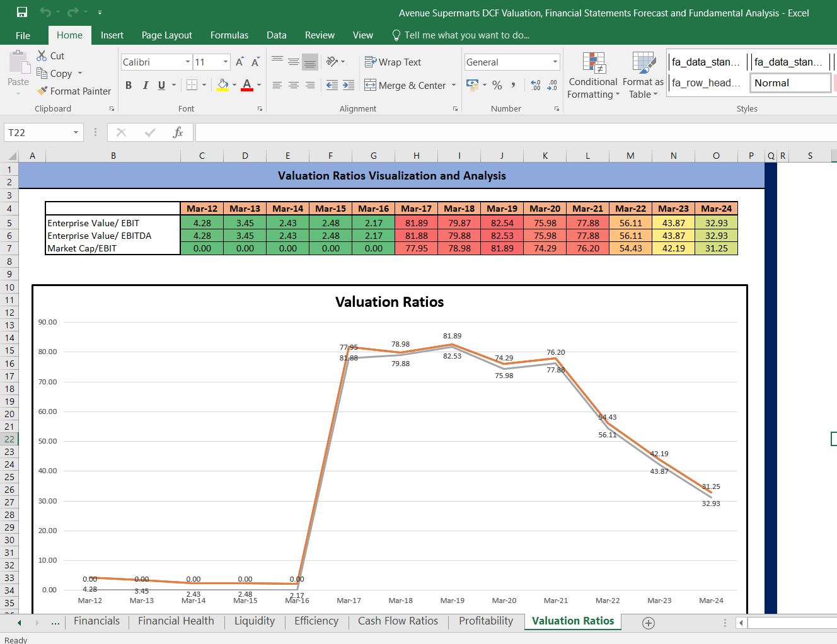This screenshot has width=837, height=644.
Task: Click into the formula bar
Action: [x=516, y=132]
